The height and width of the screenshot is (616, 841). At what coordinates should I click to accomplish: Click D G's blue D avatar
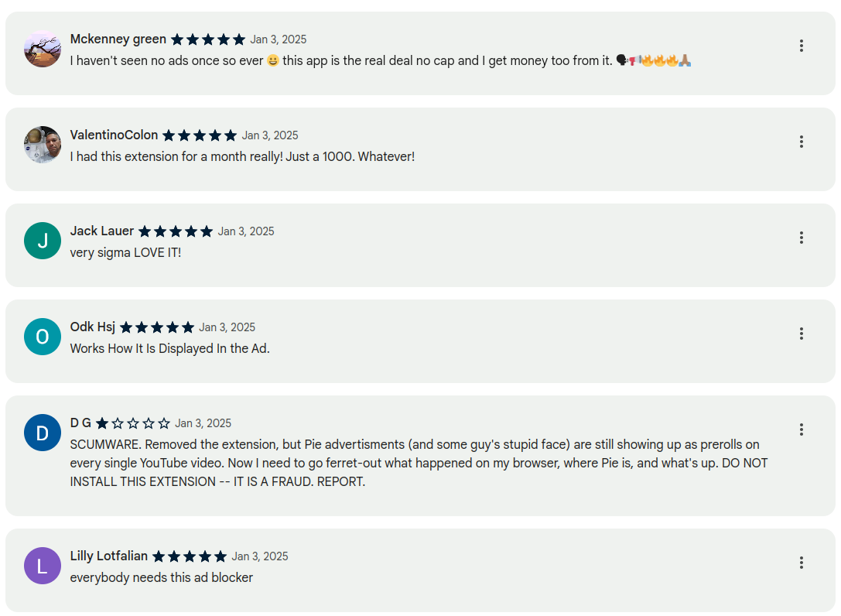pos(43,433)
